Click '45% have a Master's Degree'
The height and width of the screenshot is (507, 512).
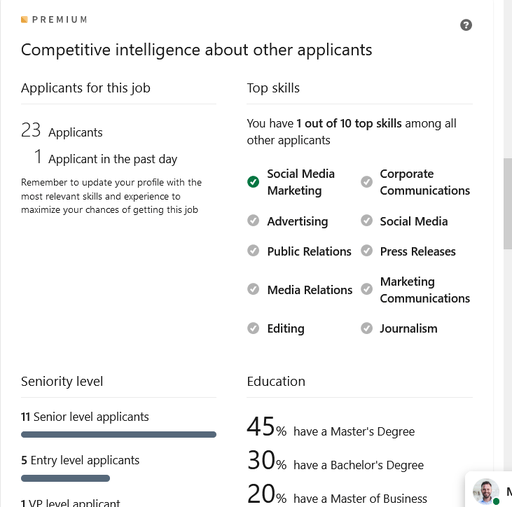click(x=331, y=427)
